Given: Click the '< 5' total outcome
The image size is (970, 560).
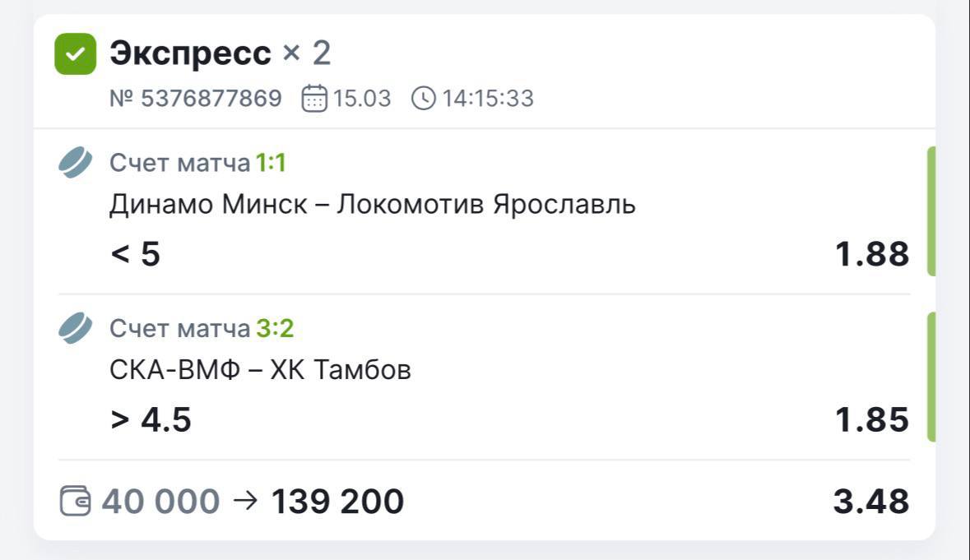Looking at the screenshot, I should coord(135,254).
